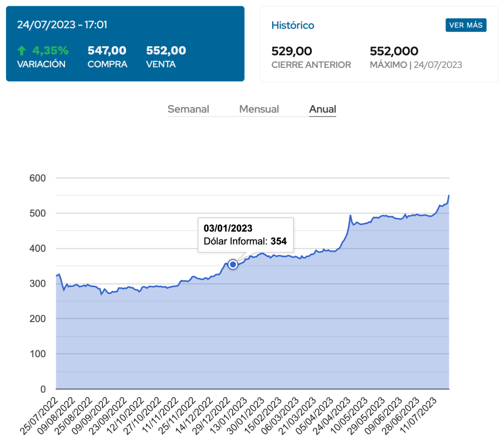Click the highlighted data point on 03/01/2023
Image resolution: width=504 pixels, height=447 pixels.
233,265
